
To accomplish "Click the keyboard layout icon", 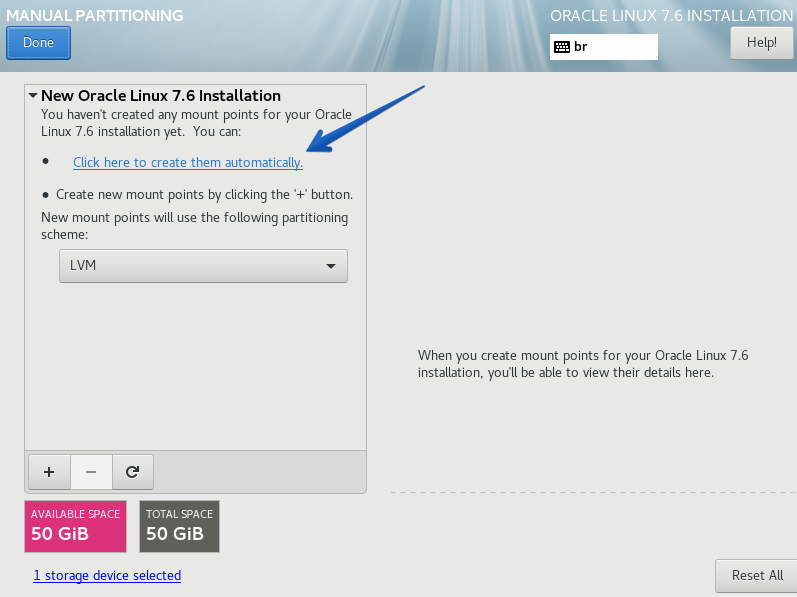I will point(562,47).
